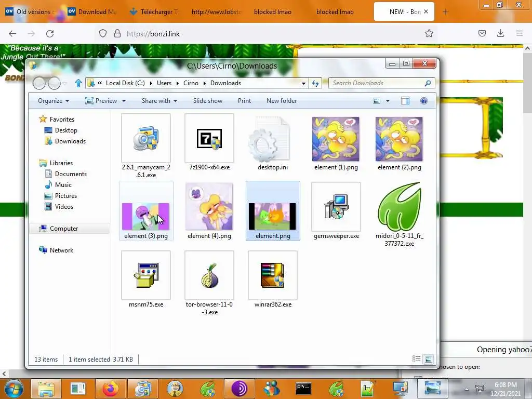Switch to details view via status bar icon

click(x=416, y=359)
